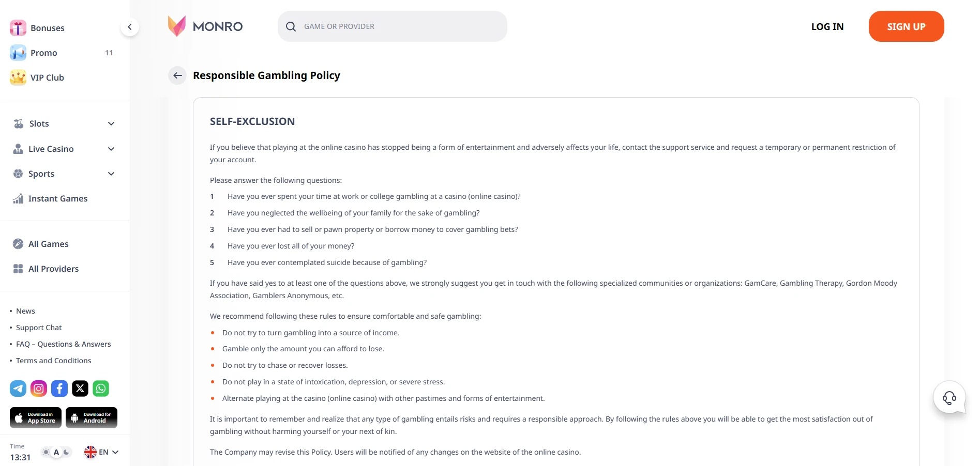Screen dimensions: 980x466
Task: Open the Instagram social icon
Action: [39, 389]
